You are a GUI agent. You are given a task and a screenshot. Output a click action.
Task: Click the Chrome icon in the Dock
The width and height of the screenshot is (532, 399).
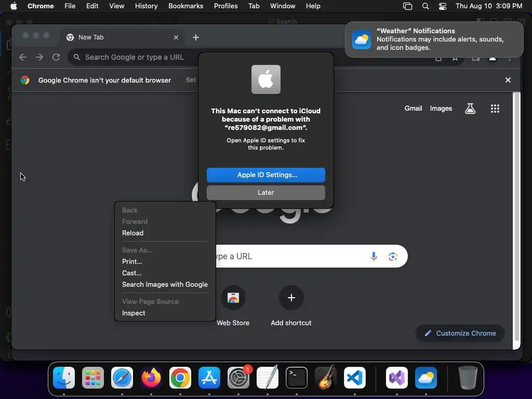[x=180, y=378]
